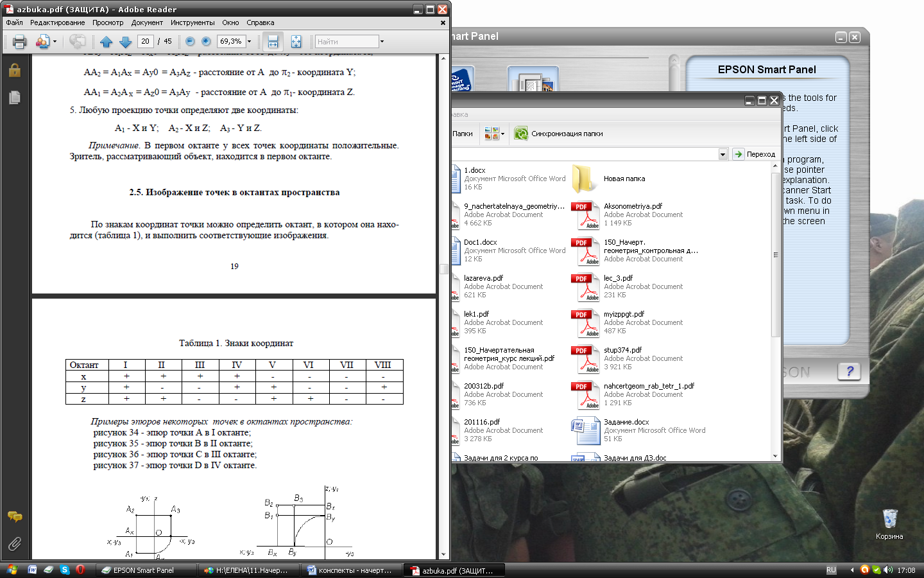Open the Explorer address bar dropdown arrow
The height and width of the screenshot is (578, 924).
[x=723, y=154]
